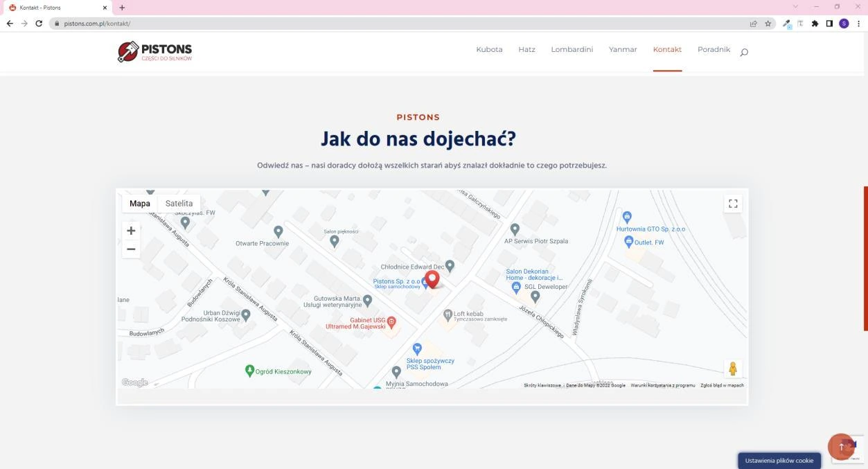868x469 pixels.
Task: Click Zgłoś błąd w mapach link
Action: [722, 385]
